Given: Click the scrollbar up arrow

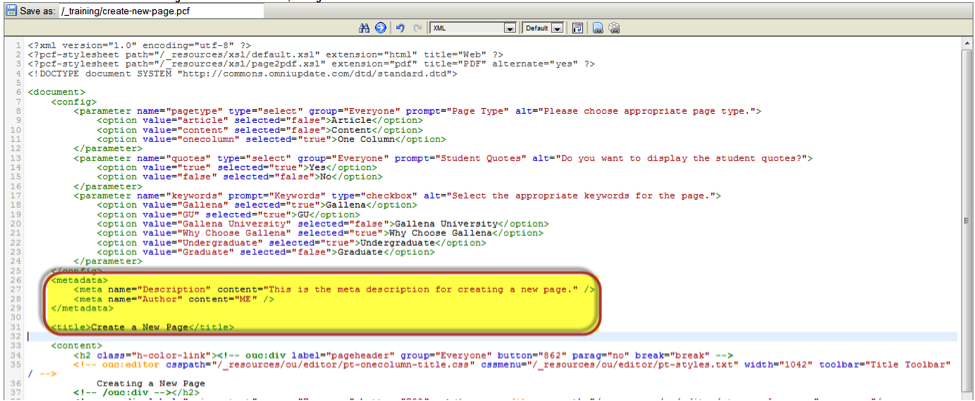Looking at the screenshot, I should 966,46.
